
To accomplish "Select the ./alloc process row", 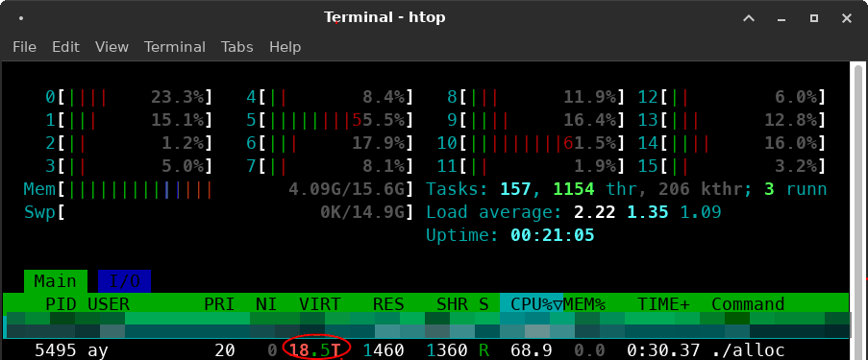I will point(426,350).
